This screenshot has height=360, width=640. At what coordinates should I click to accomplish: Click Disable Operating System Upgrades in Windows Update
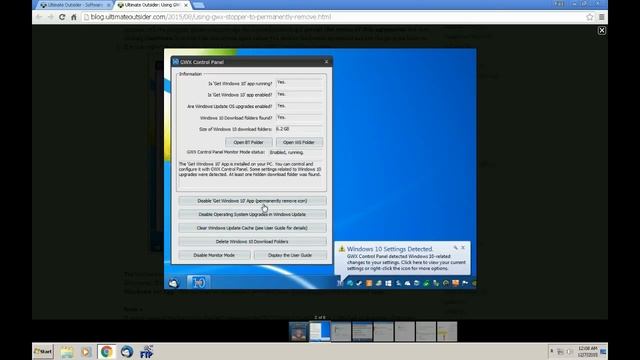pos(252,214)
